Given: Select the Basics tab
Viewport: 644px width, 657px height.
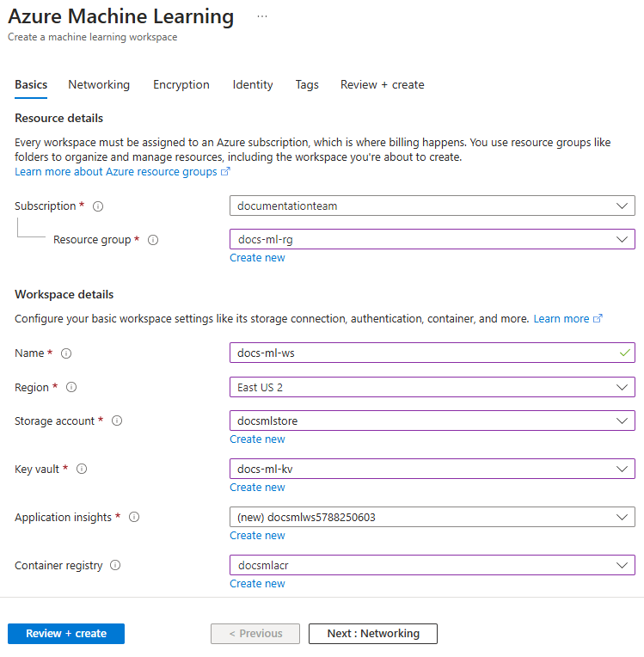Looking at the screenshot, I should point(31,85).
